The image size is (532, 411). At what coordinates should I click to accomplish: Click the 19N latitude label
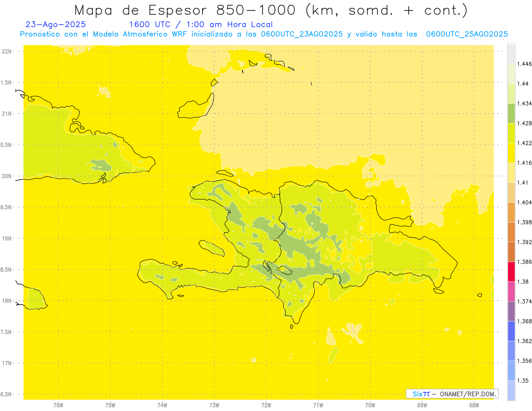pos(7,239)
